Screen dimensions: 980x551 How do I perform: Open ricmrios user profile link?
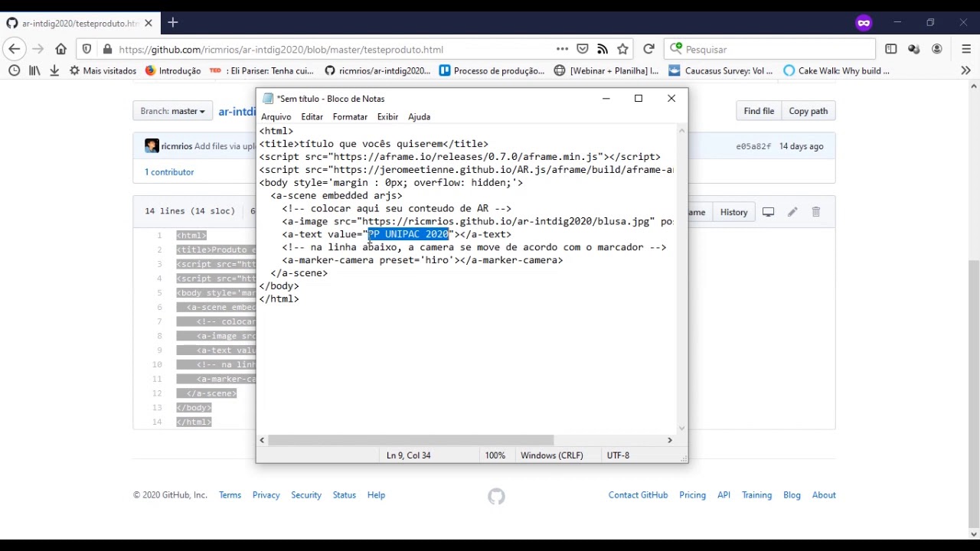176,146
